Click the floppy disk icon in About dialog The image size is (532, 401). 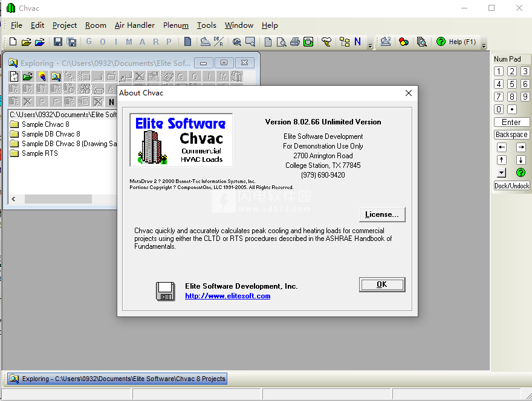coord(165,291)
